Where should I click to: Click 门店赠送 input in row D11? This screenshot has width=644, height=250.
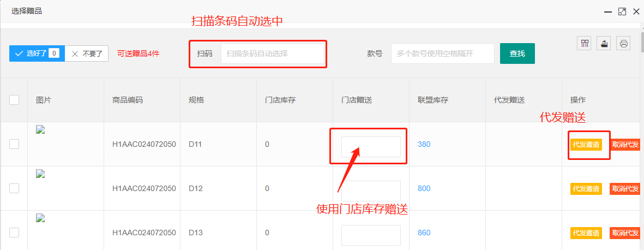click(371, 147)
